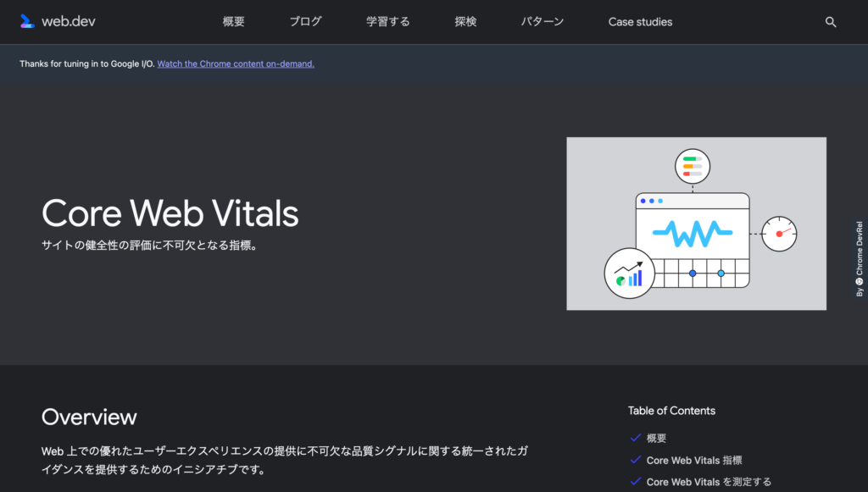This screenshot has width=868, height=492.
Task: Click the checkmark beside 概要 in Table of Contents
Action: point(635,438)
